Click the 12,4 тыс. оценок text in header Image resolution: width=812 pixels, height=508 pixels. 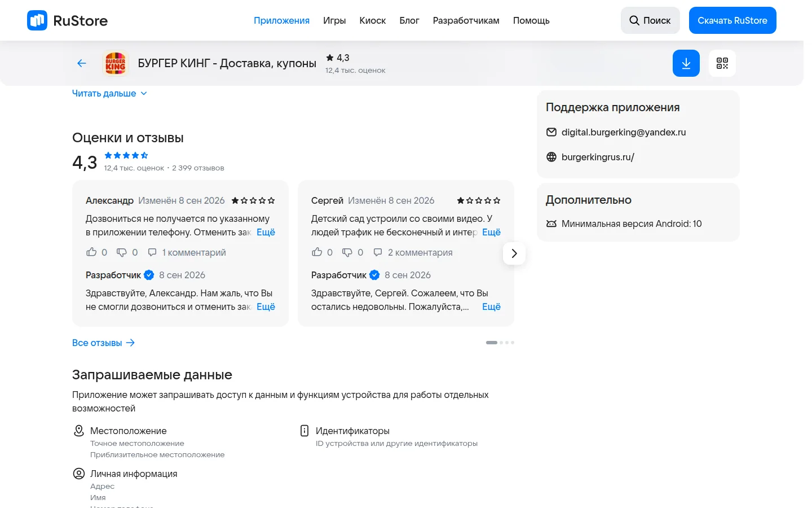coord(355,71)
